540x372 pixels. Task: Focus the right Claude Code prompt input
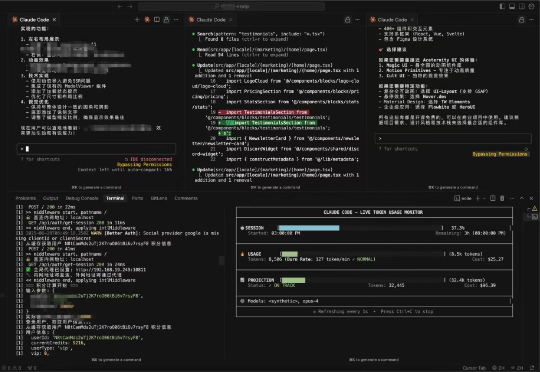(x=453, y=138)
